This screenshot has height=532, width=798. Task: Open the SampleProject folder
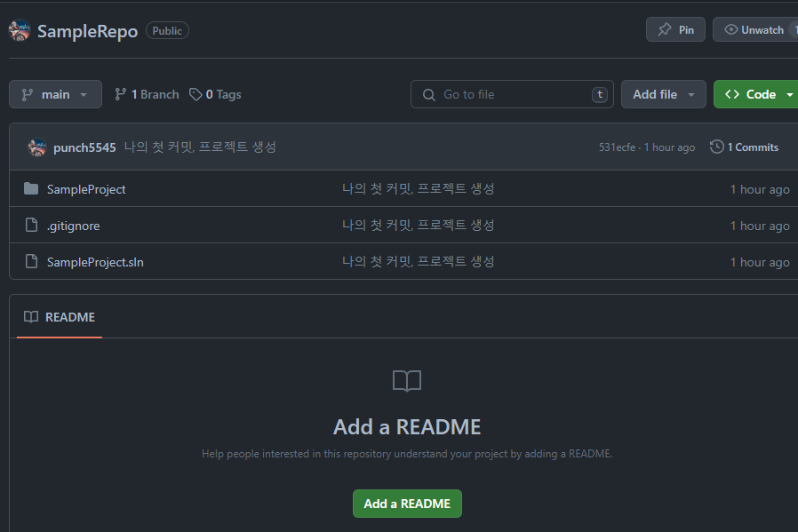point(86,189)
